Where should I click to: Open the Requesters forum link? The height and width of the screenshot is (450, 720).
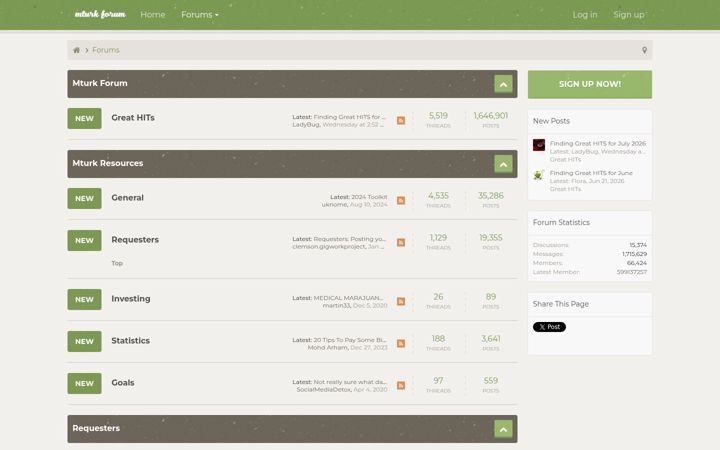pyautogui.click(x=135, y=240)
